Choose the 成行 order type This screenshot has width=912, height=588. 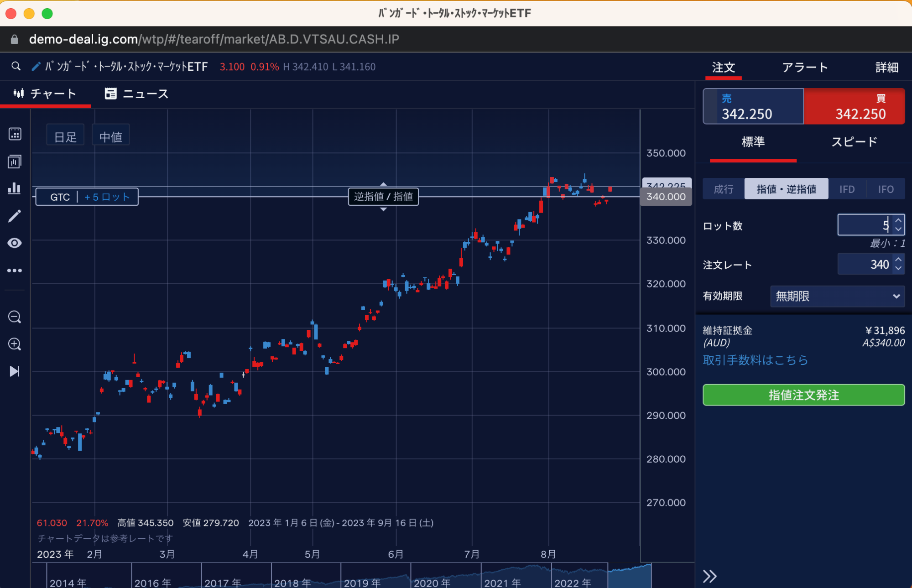[x=724, y=189]
